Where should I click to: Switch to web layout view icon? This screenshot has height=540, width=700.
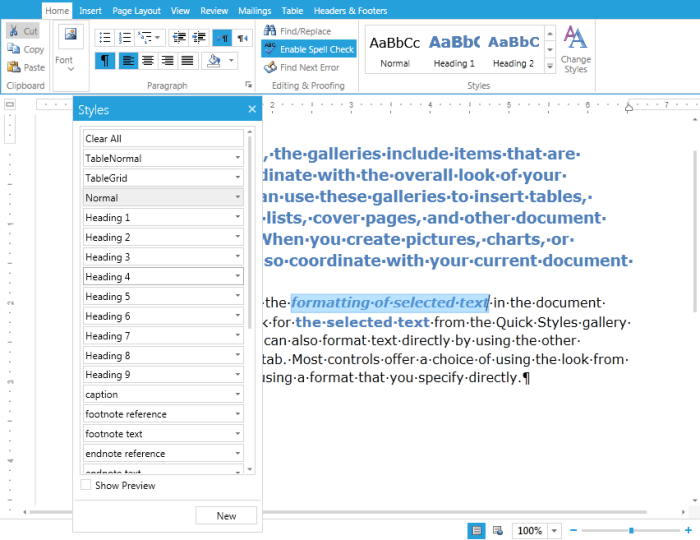(497, 531)
